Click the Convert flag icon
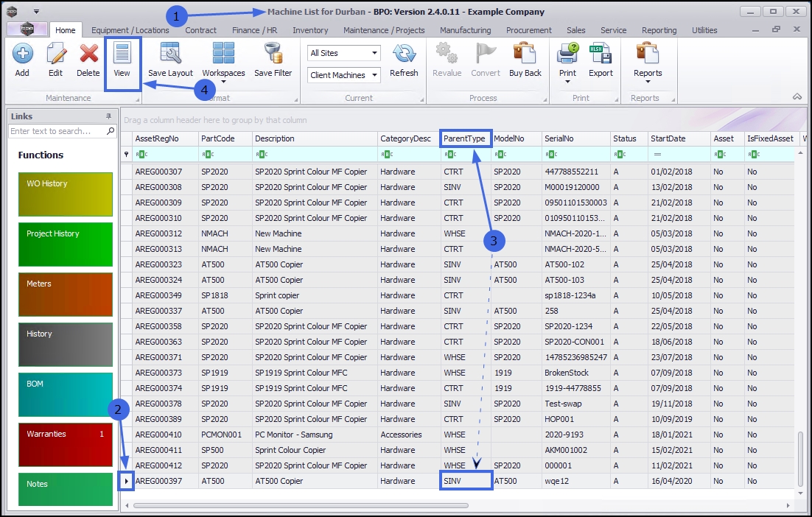812x517 pixels. [486, 53]
